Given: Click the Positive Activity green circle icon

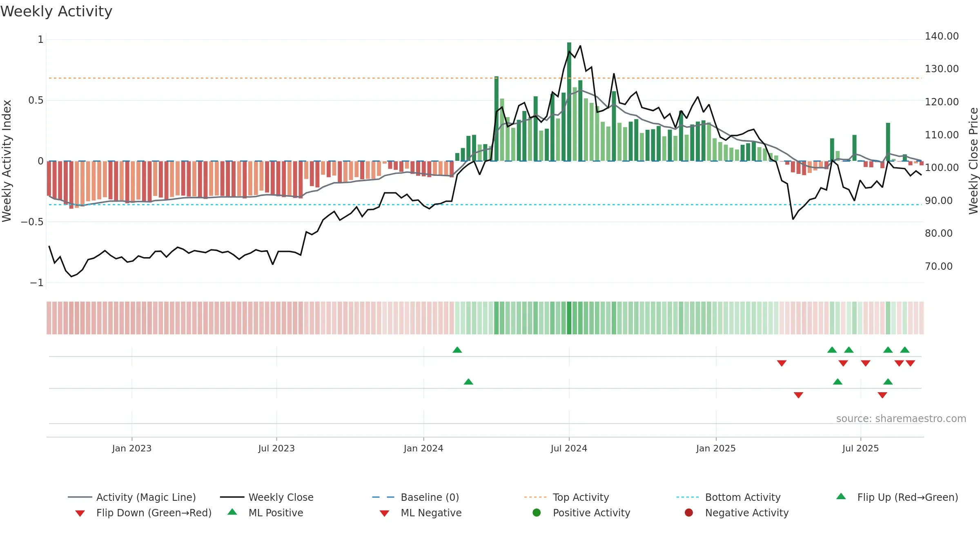Looking at the screenshot, I should pyautogui.click(x=537, y=513).
